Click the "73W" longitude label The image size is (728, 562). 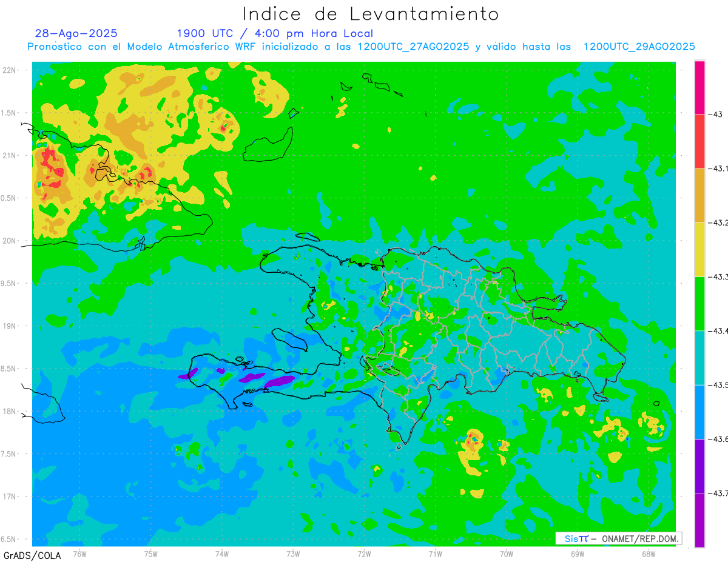pos(292,554)
